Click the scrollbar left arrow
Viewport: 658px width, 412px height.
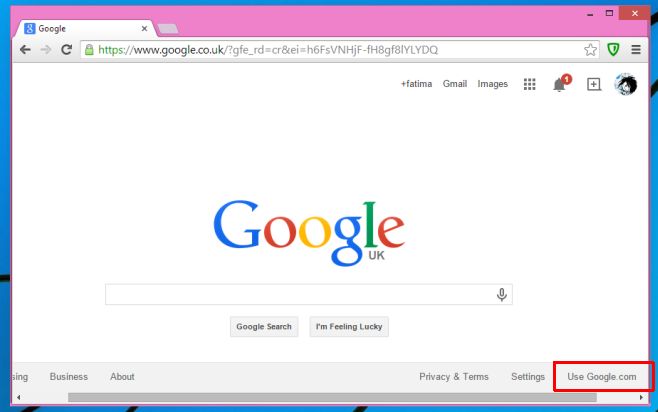pyautogui.click(x=18, y=397)
